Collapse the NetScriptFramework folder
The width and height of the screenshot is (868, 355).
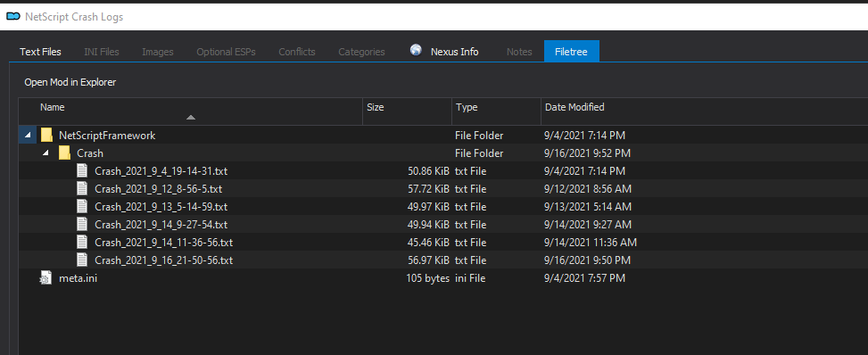pyautogui.click(x=27, y=136)
